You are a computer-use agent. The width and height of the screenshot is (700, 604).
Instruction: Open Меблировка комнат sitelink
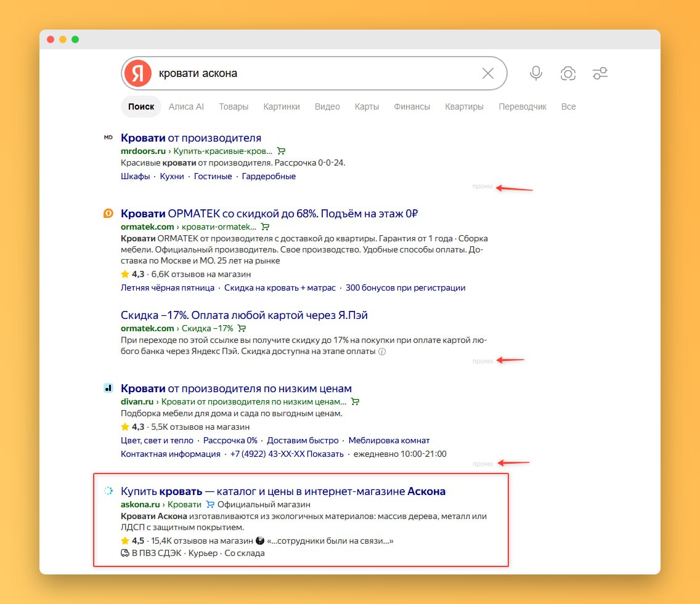point(389,440)
